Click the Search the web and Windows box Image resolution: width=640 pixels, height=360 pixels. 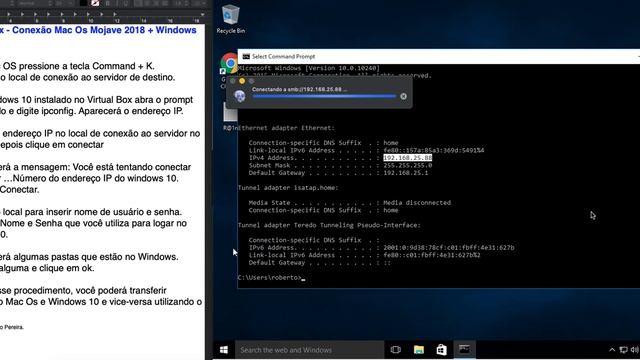coord(309,350)
